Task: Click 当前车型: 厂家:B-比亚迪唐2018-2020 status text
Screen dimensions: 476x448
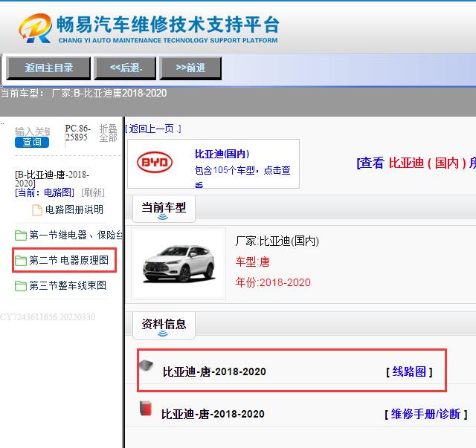Action: point(83,93)
